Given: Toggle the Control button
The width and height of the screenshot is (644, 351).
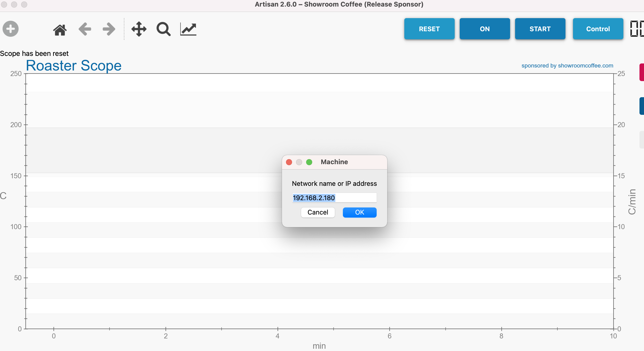Looking at the screenshot, I should coord(598,29).
